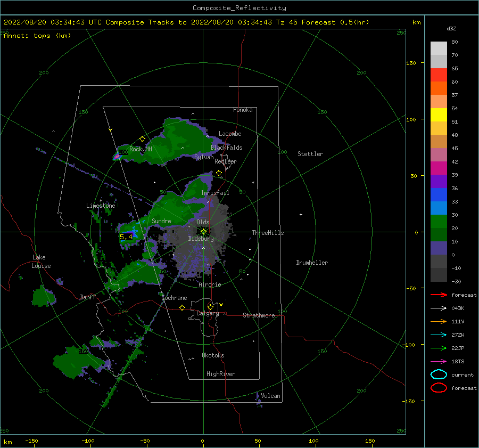Click the green 22JP arrow icon

[x=439, y=348]
